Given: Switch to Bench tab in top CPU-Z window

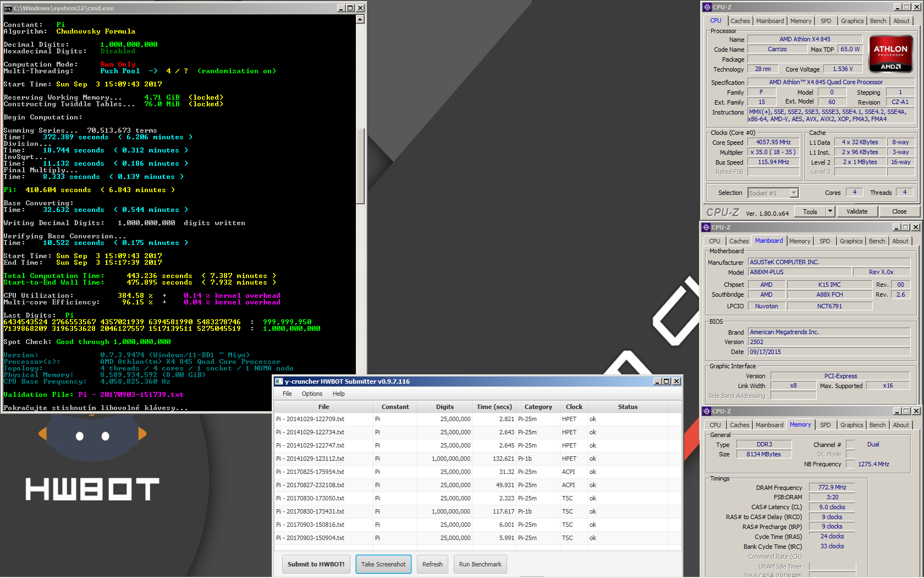Looking at the screenshot, I should pyautogui.click(x=878, y=21).
